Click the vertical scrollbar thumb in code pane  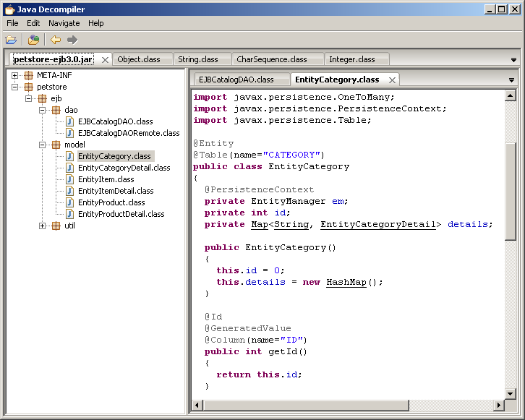pyautogui.click(x=511, y=192)
